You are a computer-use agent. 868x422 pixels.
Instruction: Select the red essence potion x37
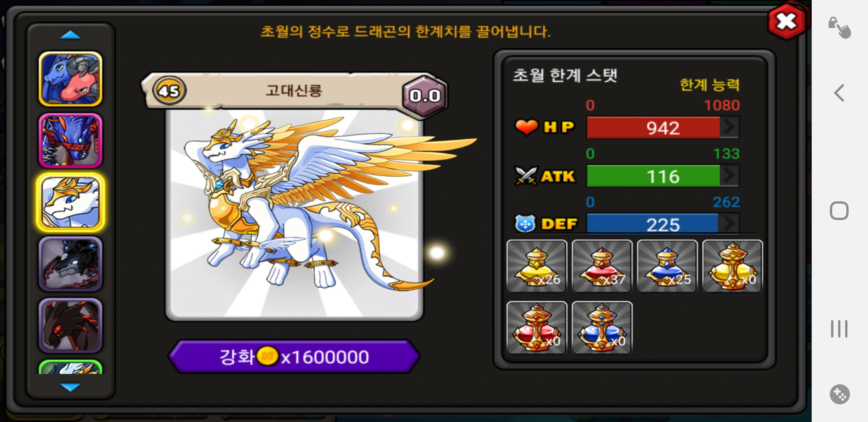602,266
